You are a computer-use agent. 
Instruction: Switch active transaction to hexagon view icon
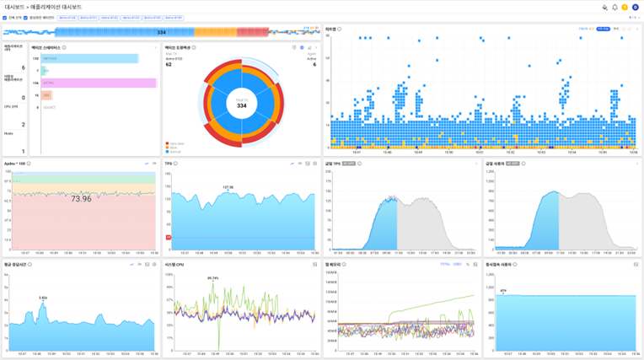tap(294, 48)
